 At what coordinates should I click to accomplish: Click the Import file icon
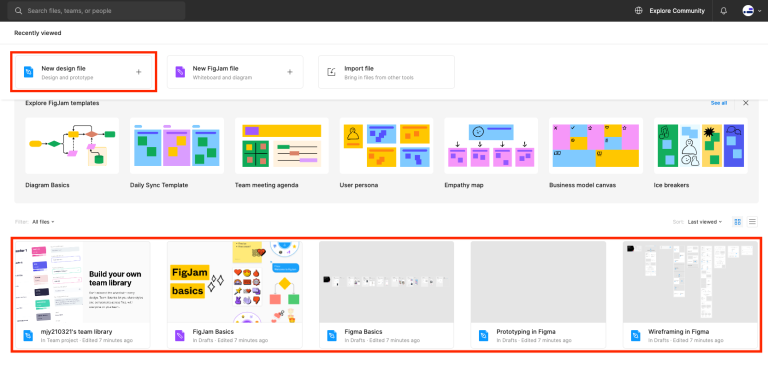point(332,72)
